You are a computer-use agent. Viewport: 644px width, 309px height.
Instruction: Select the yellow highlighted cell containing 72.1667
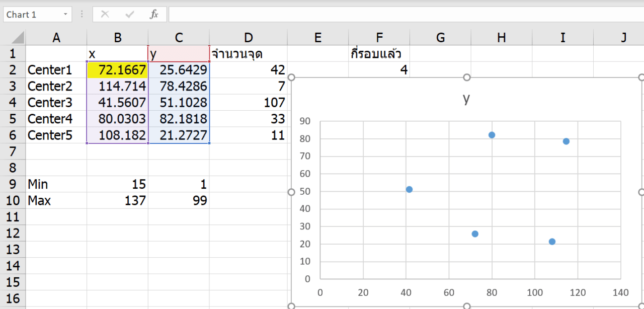point(117,69)
